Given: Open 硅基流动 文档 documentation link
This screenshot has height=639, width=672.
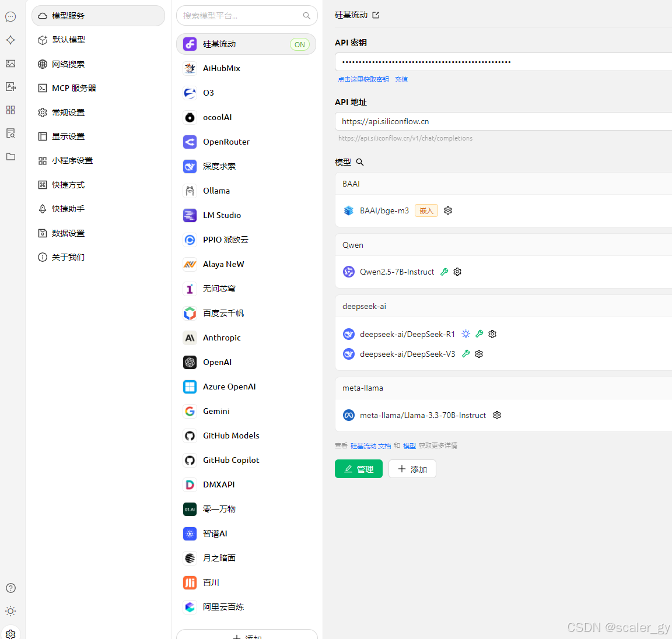Looking at the screenshot, I should [371, 446].
